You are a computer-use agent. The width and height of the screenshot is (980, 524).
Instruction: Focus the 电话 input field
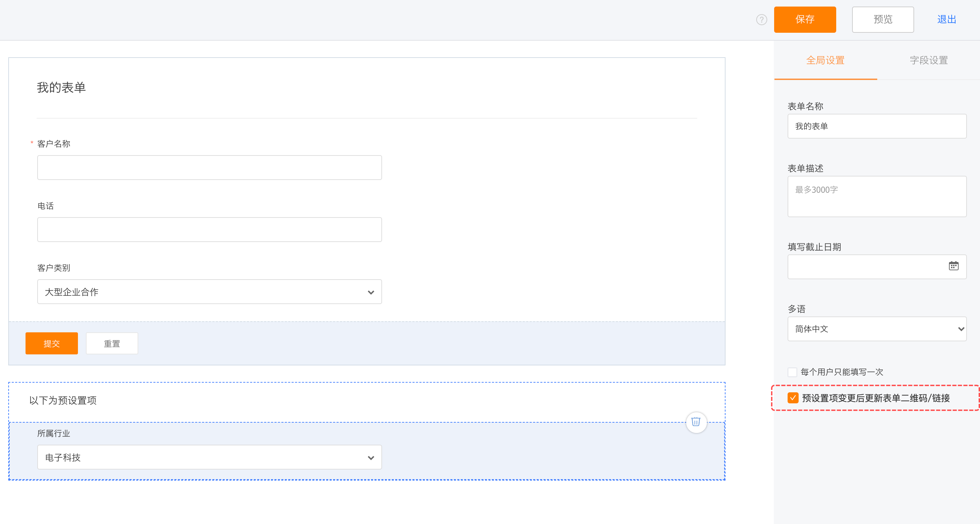(x=209, y=229)
